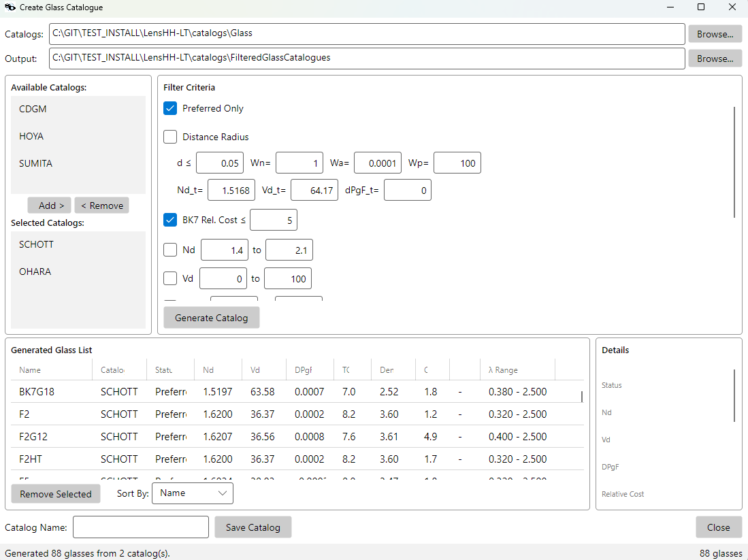Select OHARA in Selected Catalogs
The width and height of the screenshot is (748, 560).
click(x=78, y=272)
